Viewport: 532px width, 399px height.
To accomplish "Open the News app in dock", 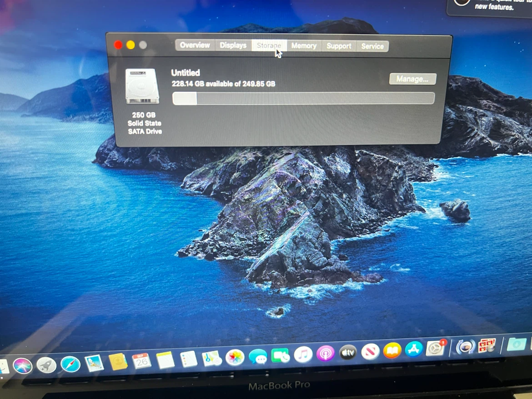I will tap(370, 352).
